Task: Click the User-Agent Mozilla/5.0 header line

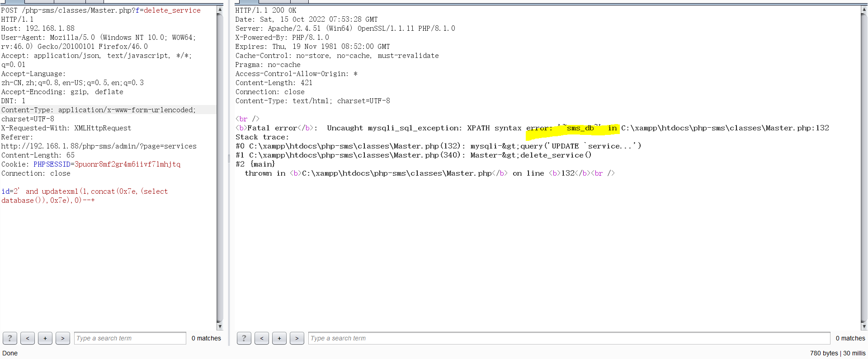Action: point(99,38)
